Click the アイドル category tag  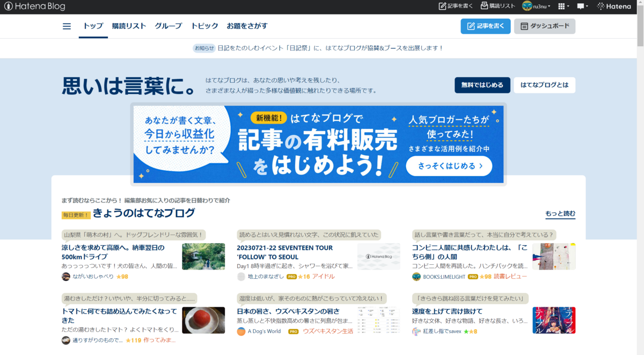pyautogui.click(x=324, y=277)
